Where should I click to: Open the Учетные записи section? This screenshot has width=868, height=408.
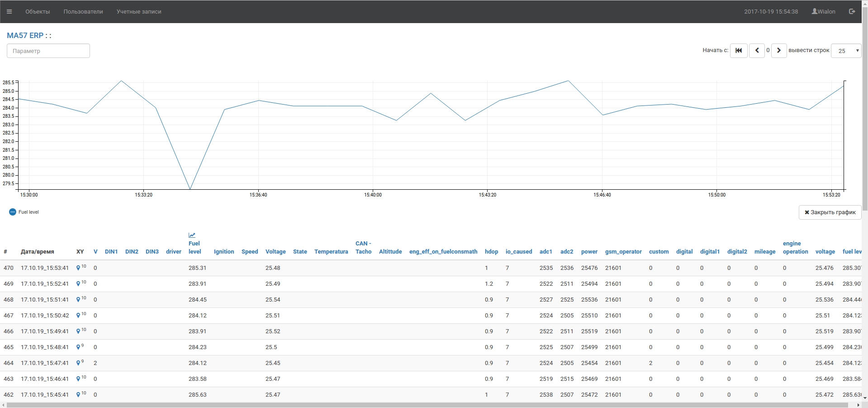[139, 11]
